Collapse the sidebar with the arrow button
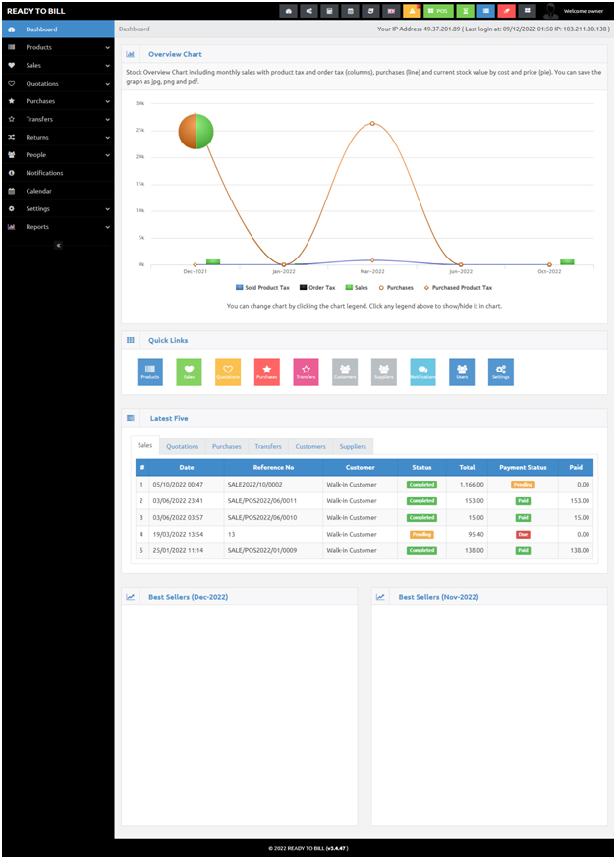616x859 pixels. pyautogui.click(x=58, y=246)
